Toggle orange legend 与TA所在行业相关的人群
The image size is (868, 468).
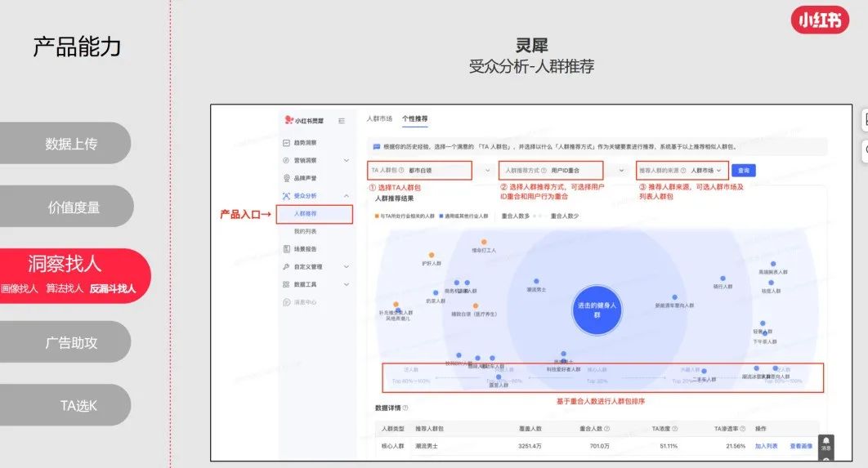tap(407, 216)
